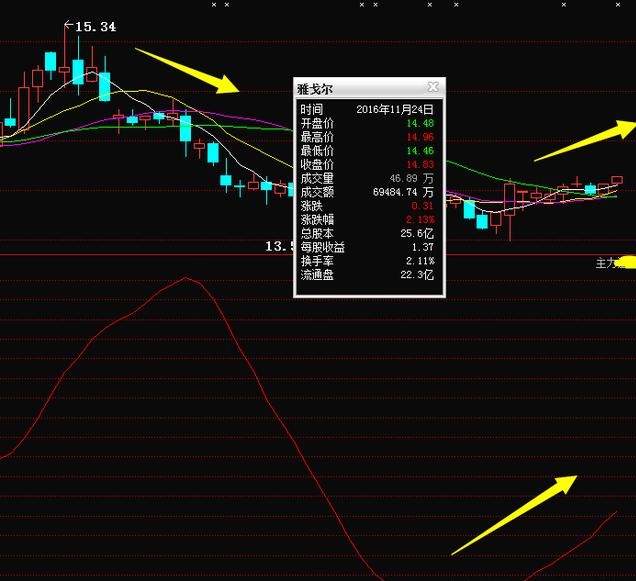
Task: Close the 雅戈尔 info popup
Action: 432,88
